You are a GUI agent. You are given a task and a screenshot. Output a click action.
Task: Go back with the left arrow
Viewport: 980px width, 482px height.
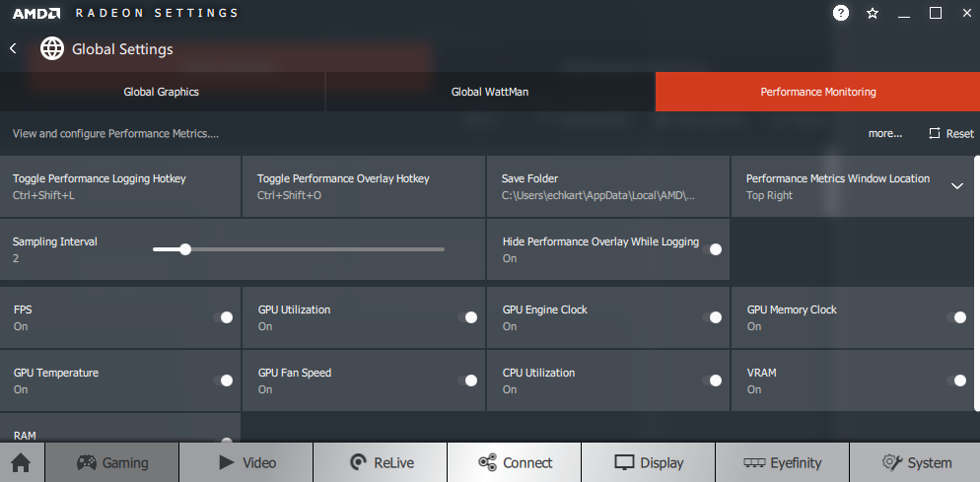(13, 48)
